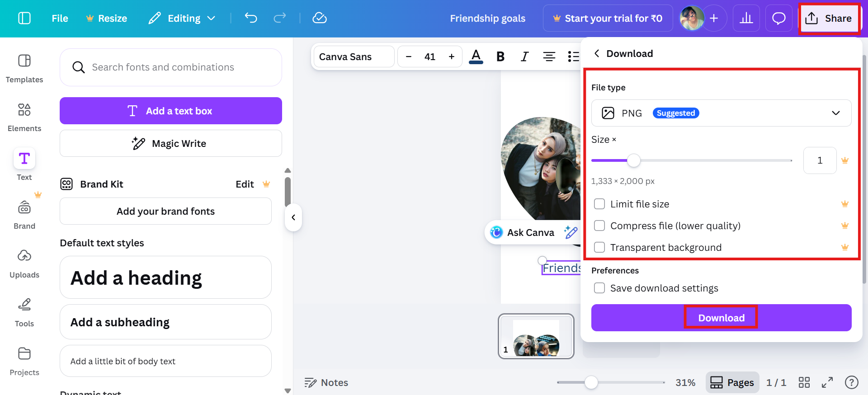The image size is (868, 395).
Task: Open the Canva Sans font dropdown
Action: point(354,56)
